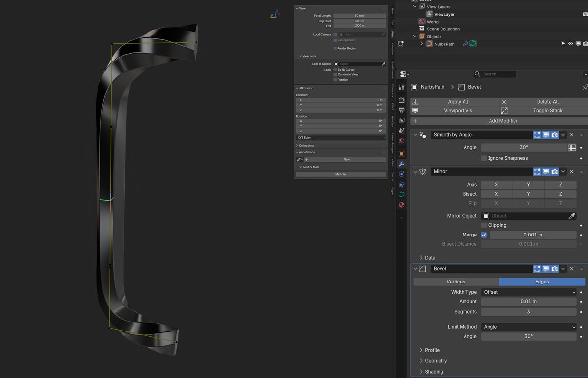Image resolution: width=588 pixels, height=378 pixels.
Task: Switch to the Tool sidebar tab
Action: [x=392, y=23]
